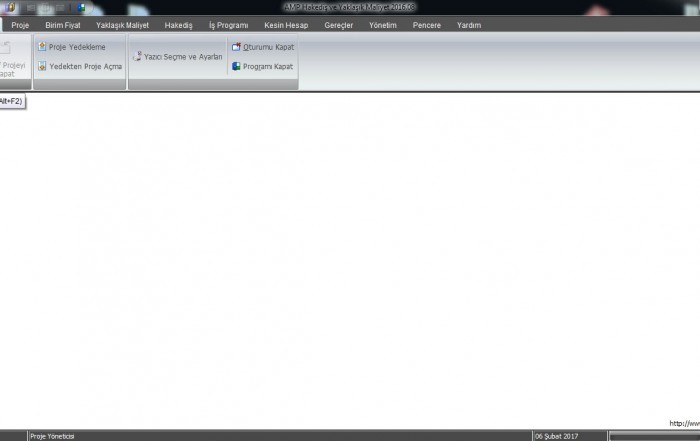Click the AMP application logo in title bar
Screen dimensions: 700x441
pos(6,8)
